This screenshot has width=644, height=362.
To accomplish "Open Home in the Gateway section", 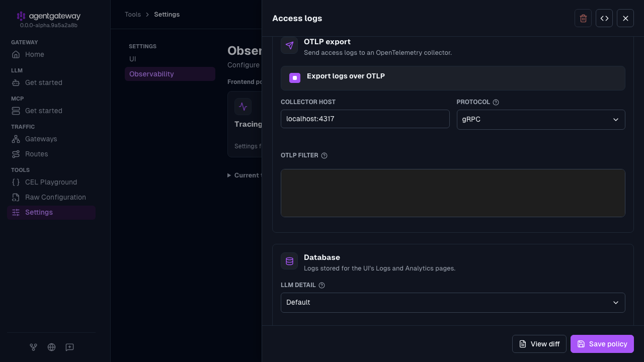I will [51, 54].
